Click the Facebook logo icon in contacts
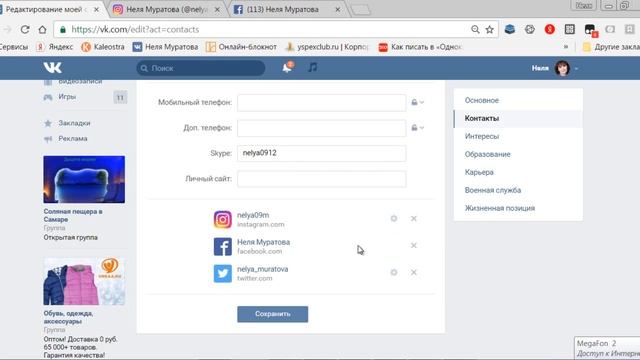The width and height of the screenshot is (640, 360). 222,247
